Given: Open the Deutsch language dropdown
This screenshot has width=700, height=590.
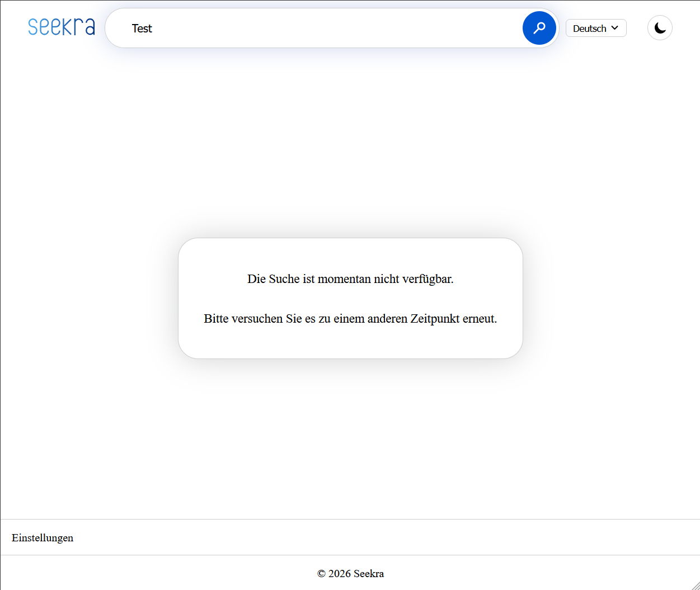Looking at the screenshot, I should coord(596,28).
